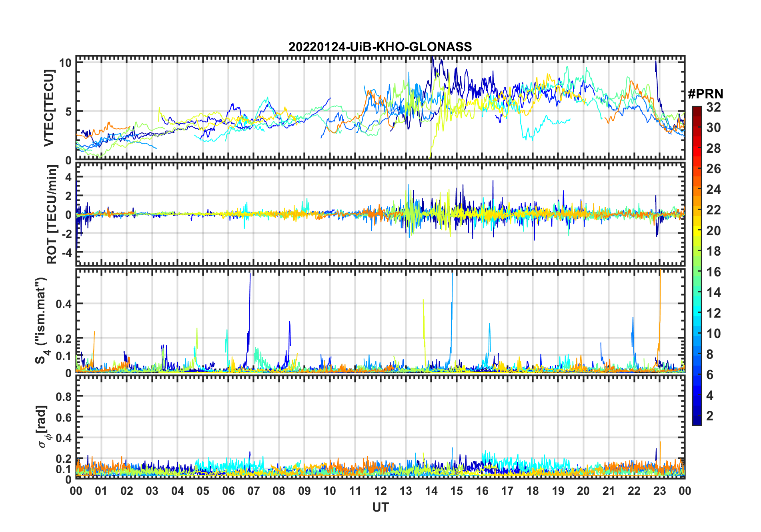Click the sigma-phi [rad] y-axis label

pos(43,426)
